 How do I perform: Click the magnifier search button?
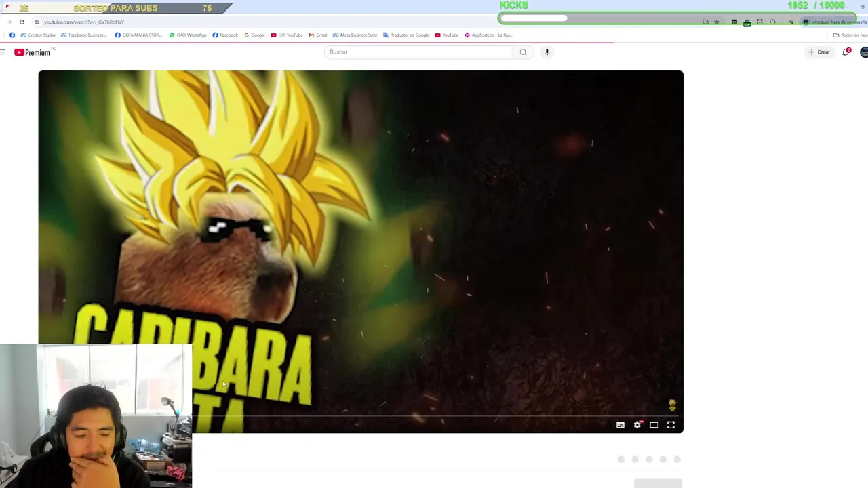(x=523, y=52)
